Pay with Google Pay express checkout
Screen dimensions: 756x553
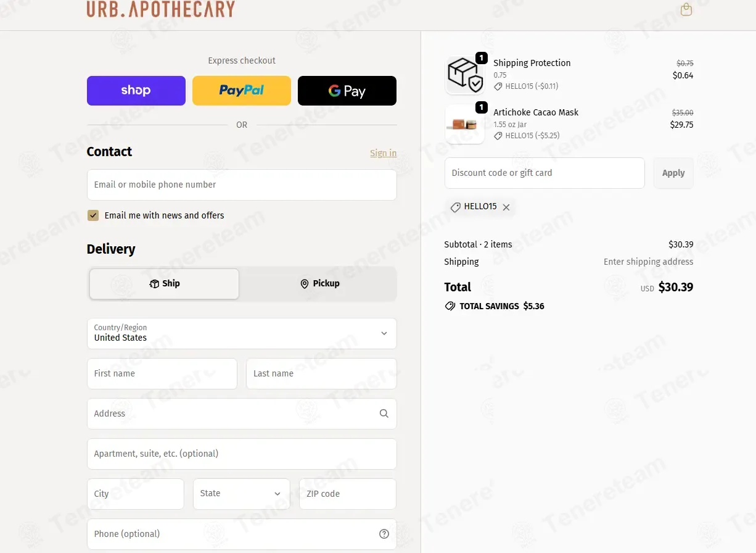click(x=347, y=91)
